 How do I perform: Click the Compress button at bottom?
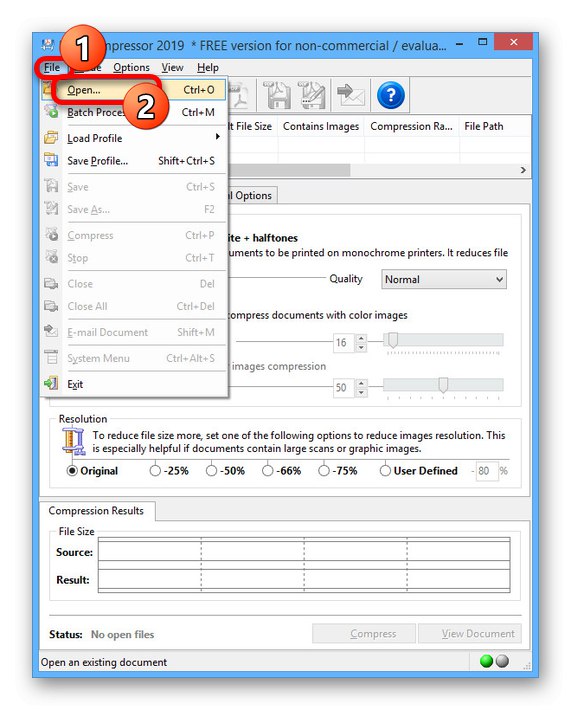pyautogui.click(x=364, y=633)
